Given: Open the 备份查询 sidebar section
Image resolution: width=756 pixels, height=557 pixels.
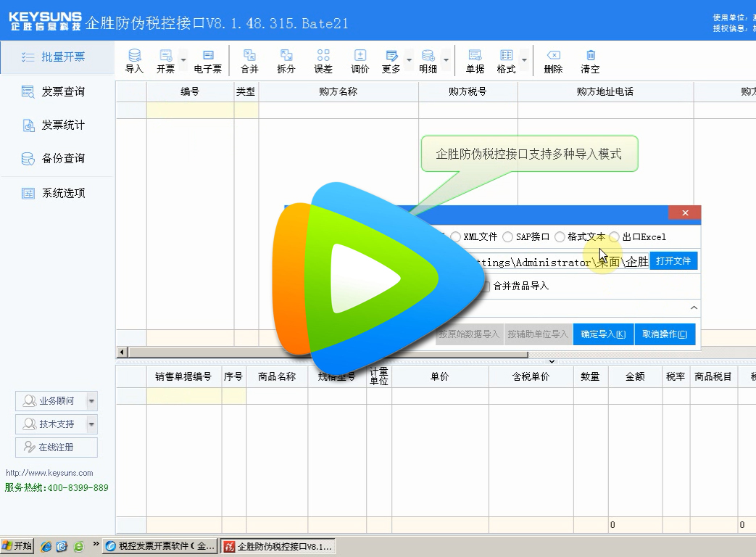Looking at the screenshot, I should pyautogui.click(x=57, y=159).
